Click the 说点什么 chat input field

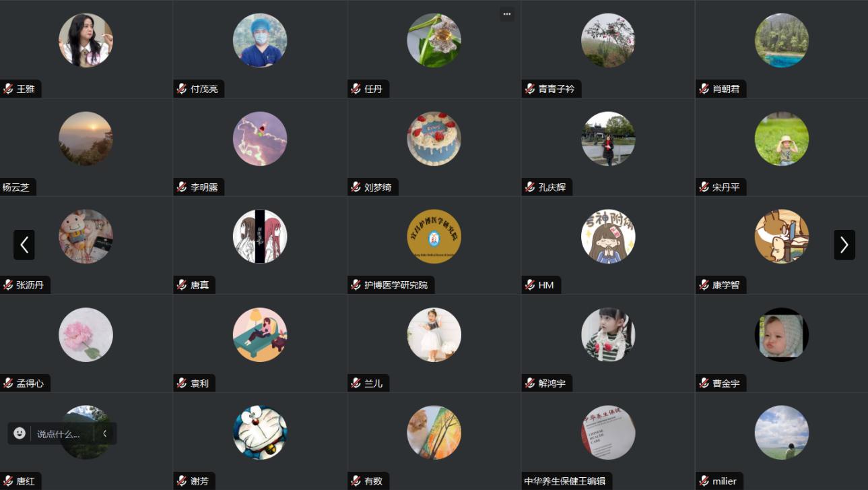point(59,434)
